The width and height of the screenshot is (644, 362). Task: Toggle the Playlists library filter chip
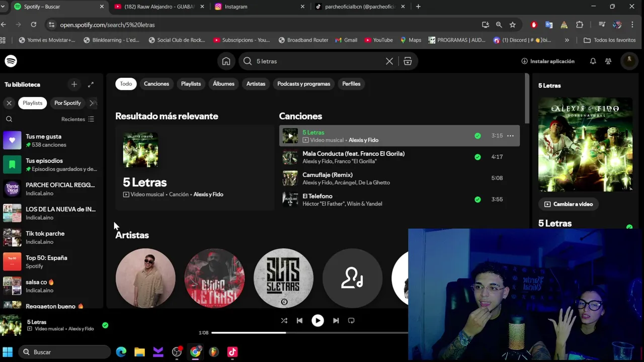(32, 103)
